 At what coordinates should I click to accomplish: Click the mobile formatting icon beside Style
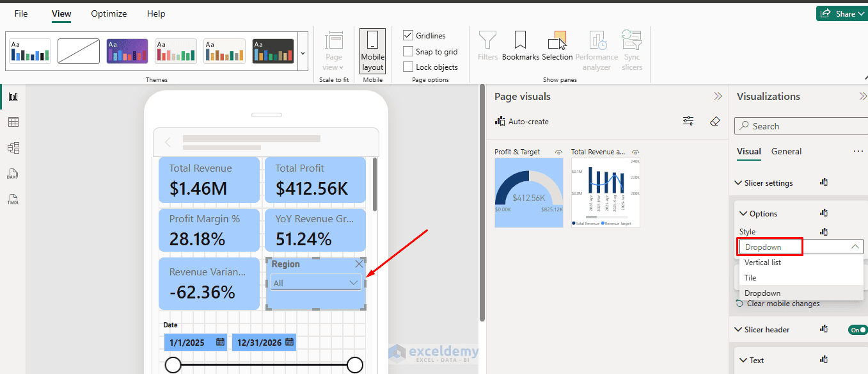click(824, 232)
